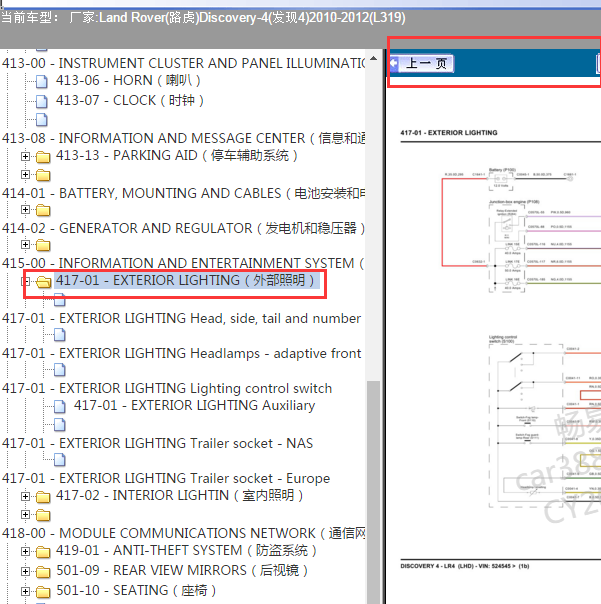Expand the 413-13 PARKING AID node

pos(25,156)
